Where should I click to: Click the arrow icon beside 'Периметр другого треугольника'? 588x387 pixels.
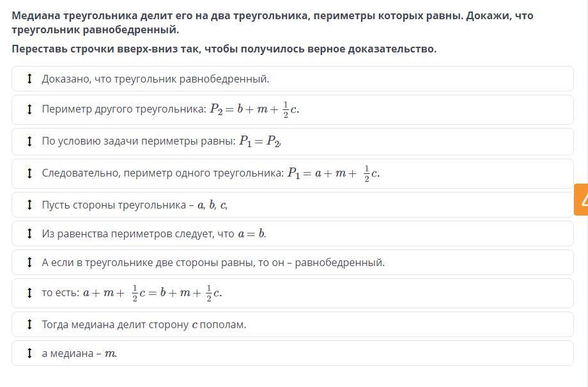[29, 109]
